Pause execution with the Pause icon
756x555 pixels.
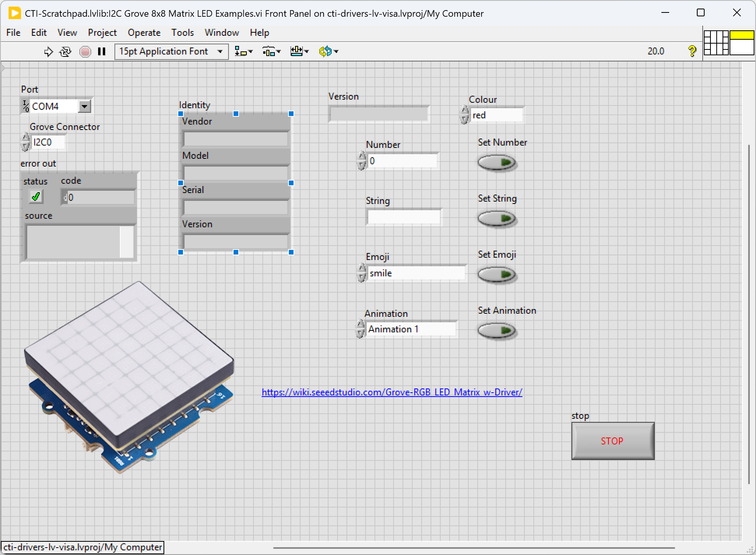(102, 51)
